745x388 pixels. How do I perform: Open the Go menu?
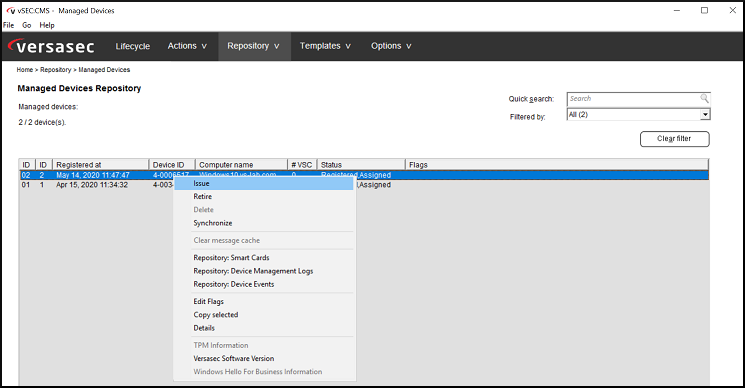pyautogui.click(x=27, y=25)
